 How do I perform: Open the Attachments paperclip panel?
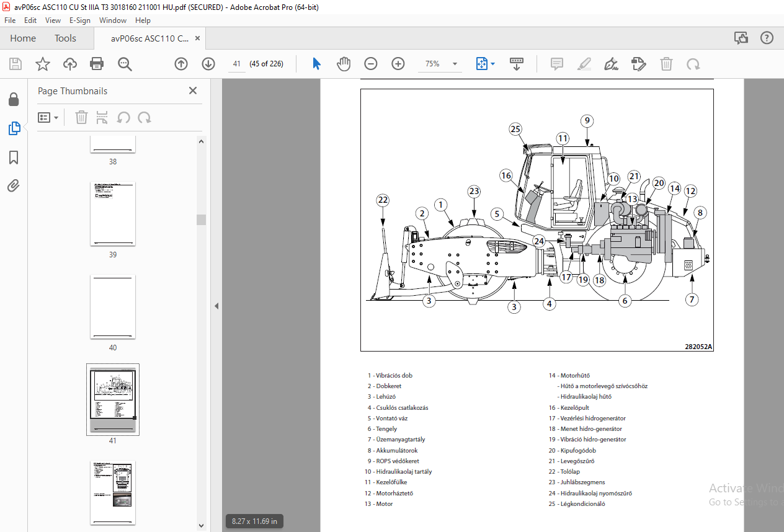14,185
